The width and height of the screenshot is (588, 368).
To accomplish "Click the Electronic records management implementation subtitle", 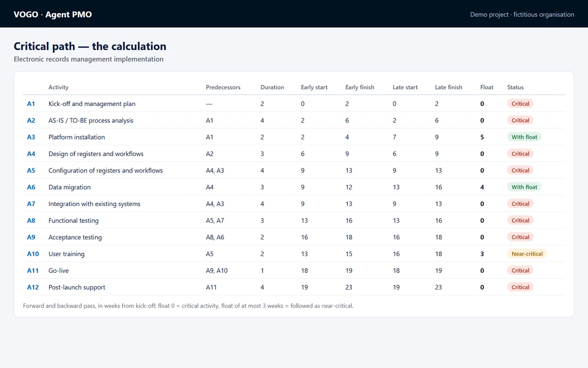I will [x=89, y=59].
